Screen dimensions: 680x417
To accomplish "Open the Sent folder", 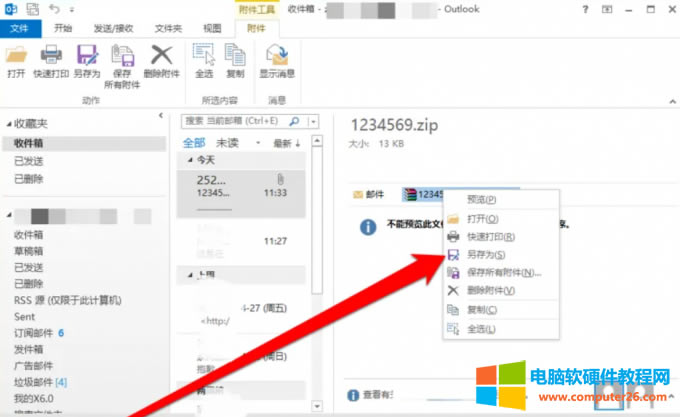I will tap(24, 317).
